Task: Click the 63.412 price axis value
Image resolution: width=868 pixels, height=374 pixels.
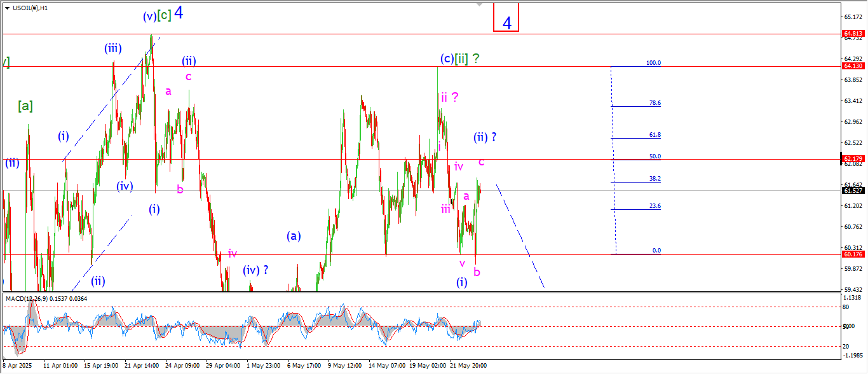Action: pos(853,100)
